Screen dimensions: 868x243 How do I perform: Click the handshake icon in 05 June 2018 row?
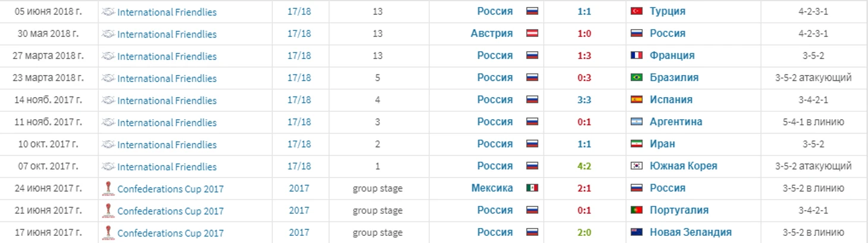(x=108, y=12)
